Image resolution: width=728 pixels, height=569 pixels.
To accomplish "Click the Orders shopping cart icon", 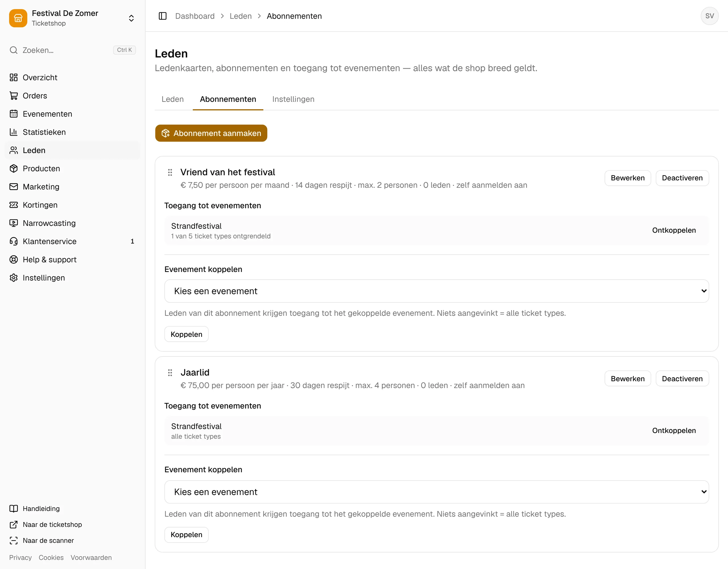I will 14,96.
